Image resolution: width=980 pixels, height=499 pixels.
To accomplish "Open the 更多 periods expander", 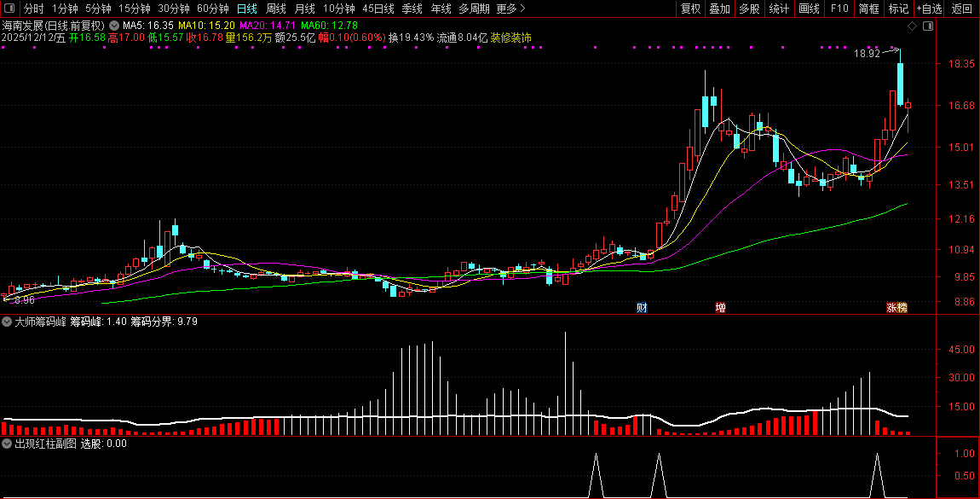I will [x=510, y=9].
